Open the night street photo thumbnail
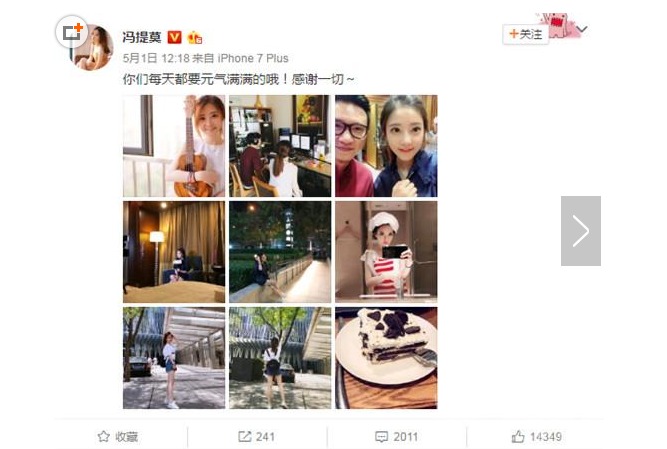667x449 pixels. tap(280, 252)
